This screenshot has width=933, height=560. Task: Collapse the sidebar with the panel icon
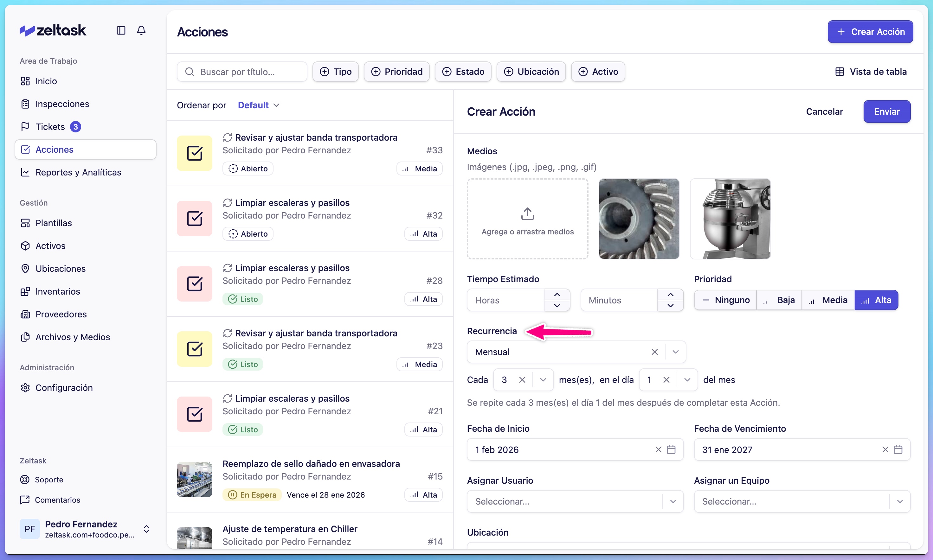point(121,30)
